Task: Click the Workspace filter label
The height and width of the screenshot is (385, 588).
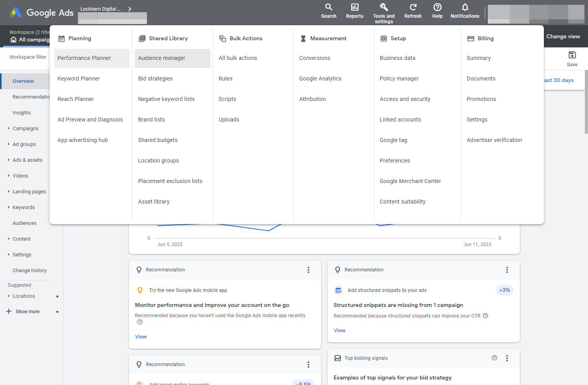Action: pyautogui.click(x=28, y=57)
